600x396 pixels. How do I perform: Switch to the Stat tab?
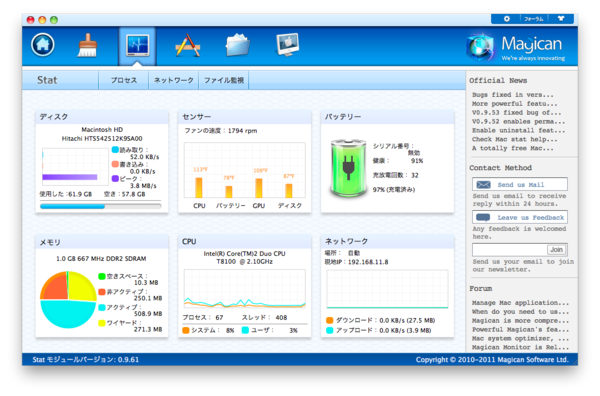point(47,80)
